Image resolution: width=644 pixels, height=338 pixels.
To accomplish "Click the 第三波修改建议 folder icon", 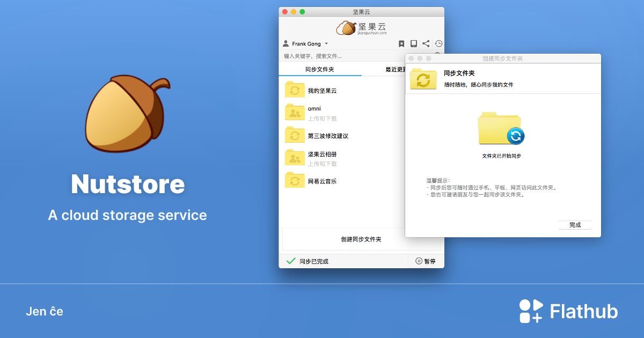I will pyautogui.click(x=294, y=135).
